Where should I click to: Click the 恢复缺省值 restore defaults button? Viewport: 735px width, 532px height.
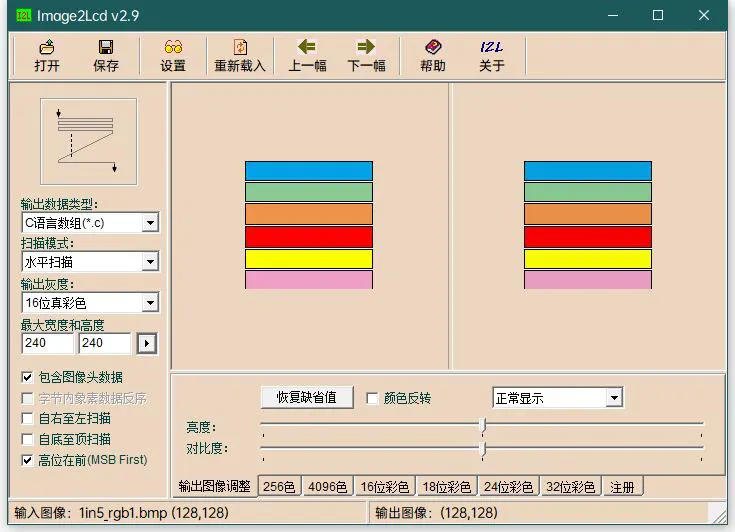click(x=307, y=397)
